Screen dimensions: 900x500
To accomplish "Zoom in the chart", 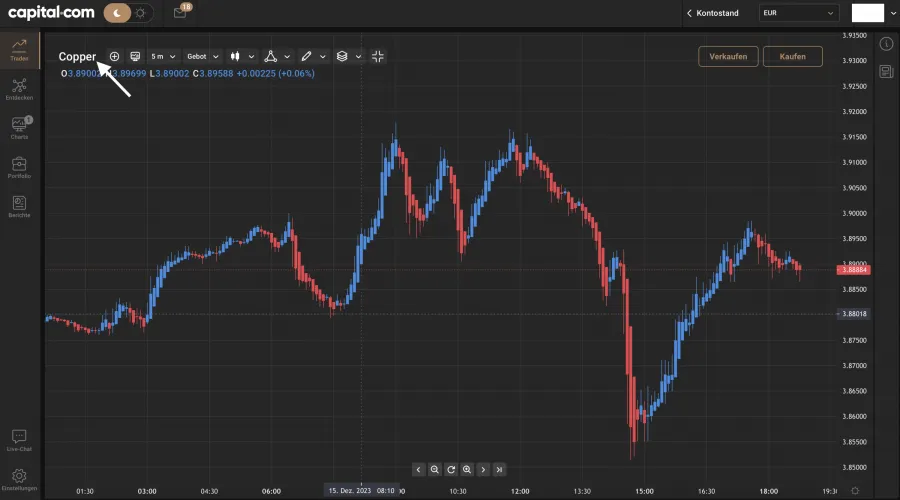I will pyautogui.click(x=467, y=469).
